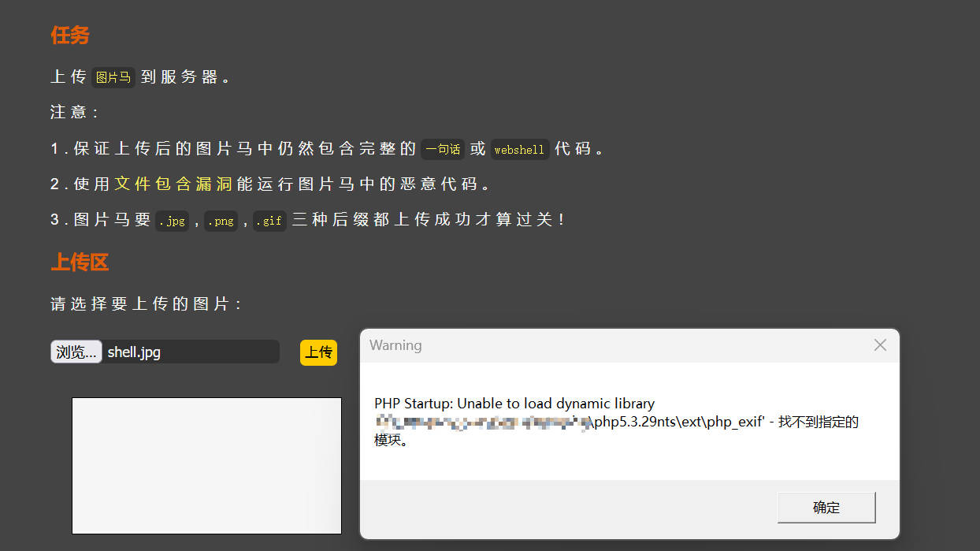Click the orange 上传区 heading
The height and width of the screenshot is (551, 980).
(x=80, y=262)
